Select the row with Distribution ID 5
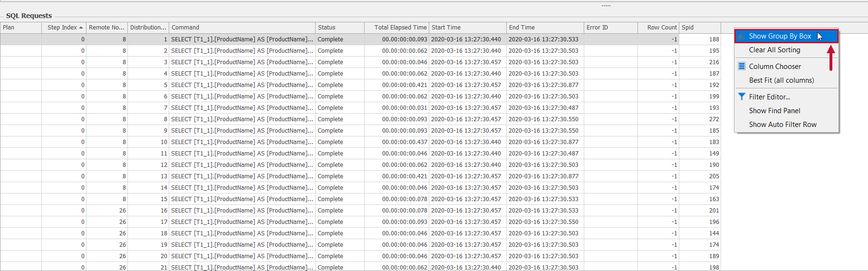This screenshot has height=271, width=868. [242, 85]
